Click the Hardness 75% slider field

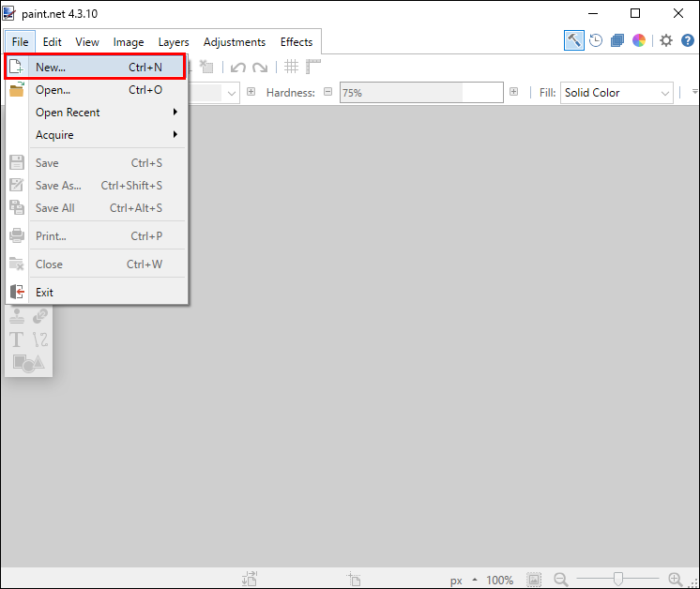tap(421, 92)
